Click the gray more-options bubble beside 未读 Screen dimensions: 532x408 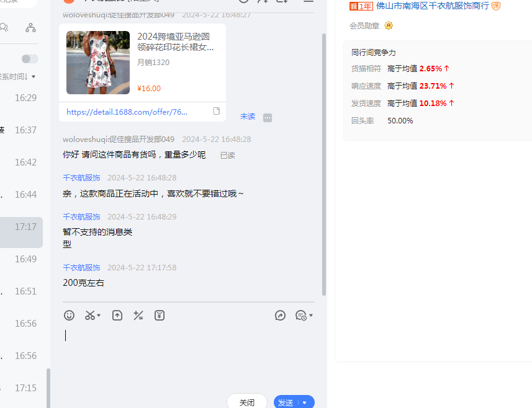268,117
